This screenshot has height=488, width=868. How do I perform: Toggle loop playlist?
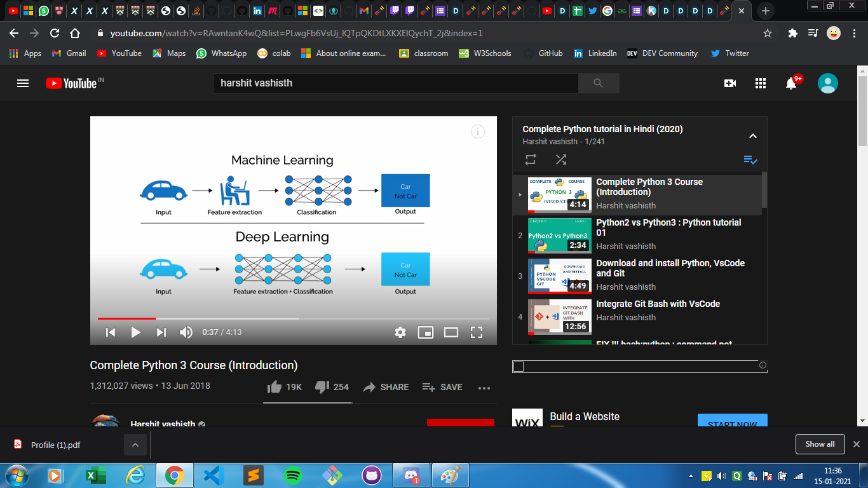click(531, 159)
